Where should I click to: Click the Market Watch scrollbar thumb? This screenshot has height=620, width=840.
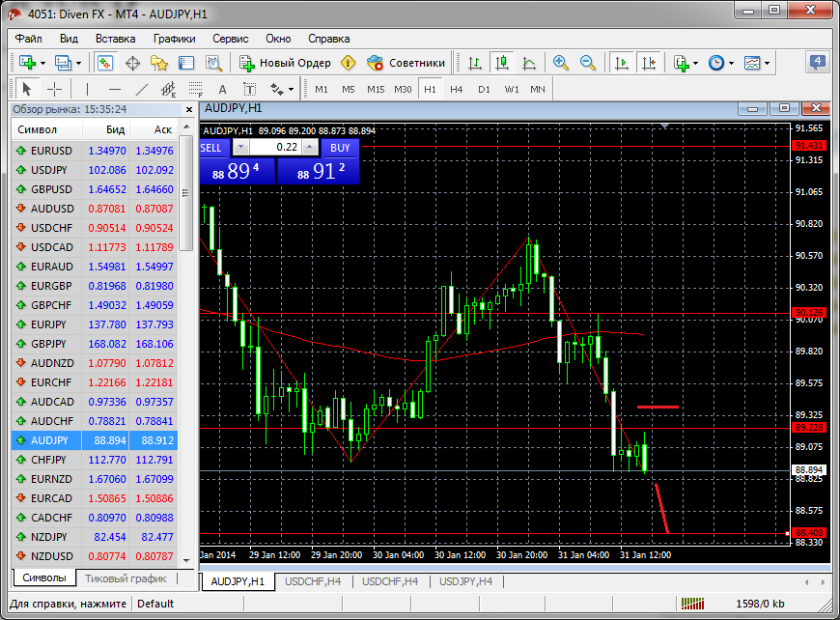pos(186,193)
